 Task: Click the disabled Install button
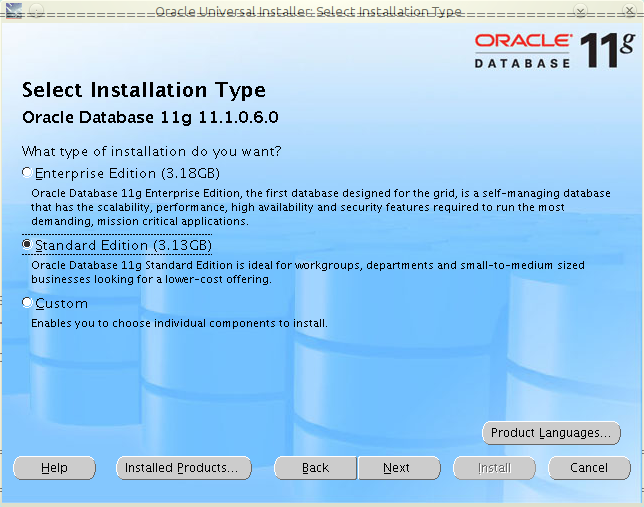(494, 468)
